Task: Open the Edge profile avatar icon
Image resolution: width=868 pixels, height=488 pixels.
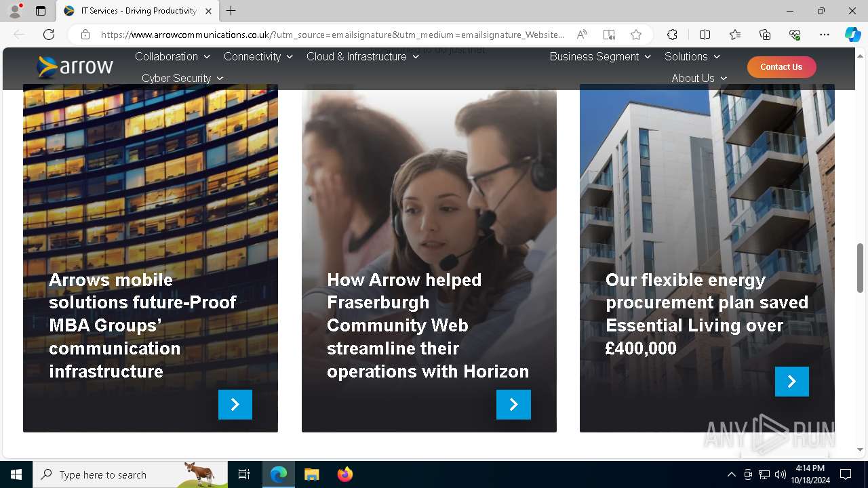Action: tap(15, 11)
